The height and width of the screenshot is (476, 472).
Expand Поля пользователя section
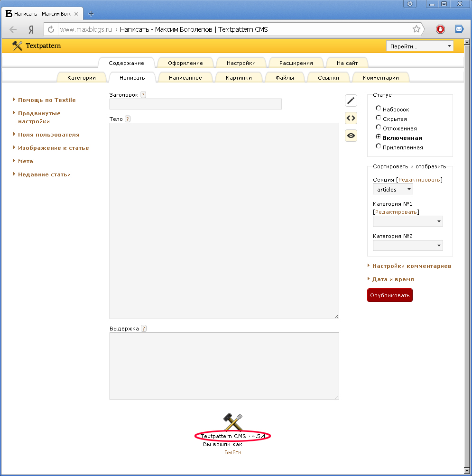click(x=48, y=135)
